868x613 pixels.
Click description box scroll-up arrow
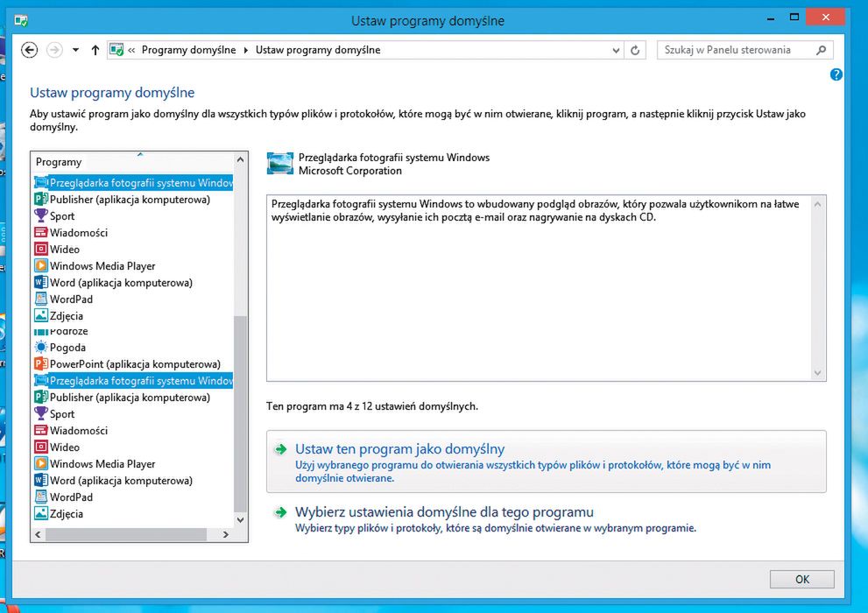(817, 204)
